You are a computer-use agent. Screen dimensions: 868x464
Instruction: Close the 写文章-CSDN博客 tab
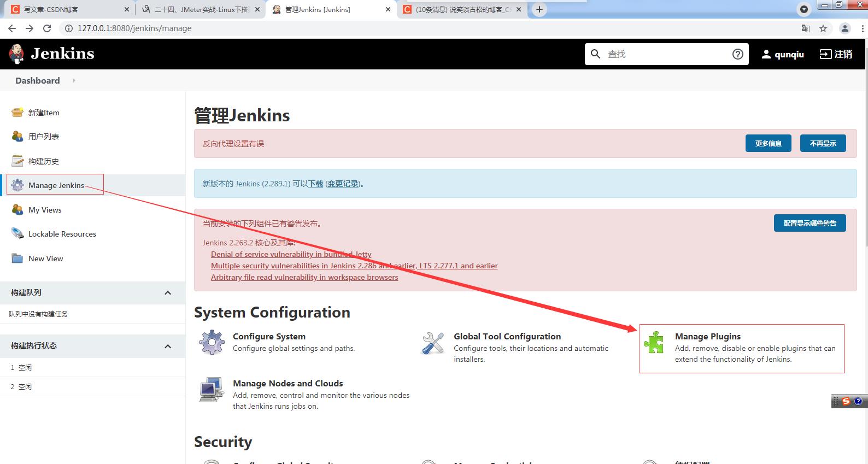click(127, 9)
